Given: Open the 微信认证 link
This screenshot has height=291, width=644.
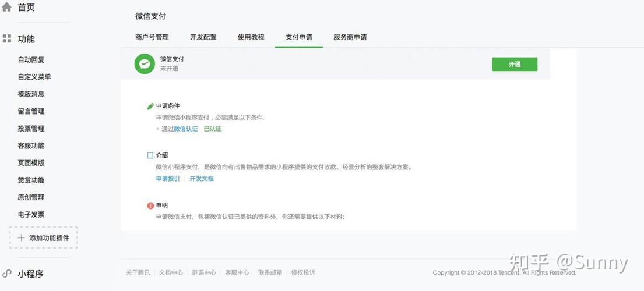Looking at the screenshot, I should (186, 129).
